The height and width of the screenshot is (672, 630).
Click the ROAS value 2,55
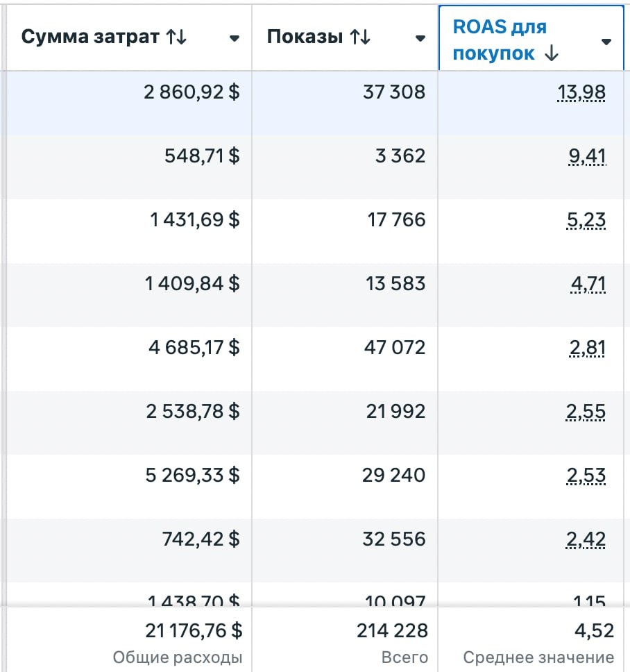(x=586, y=412)
